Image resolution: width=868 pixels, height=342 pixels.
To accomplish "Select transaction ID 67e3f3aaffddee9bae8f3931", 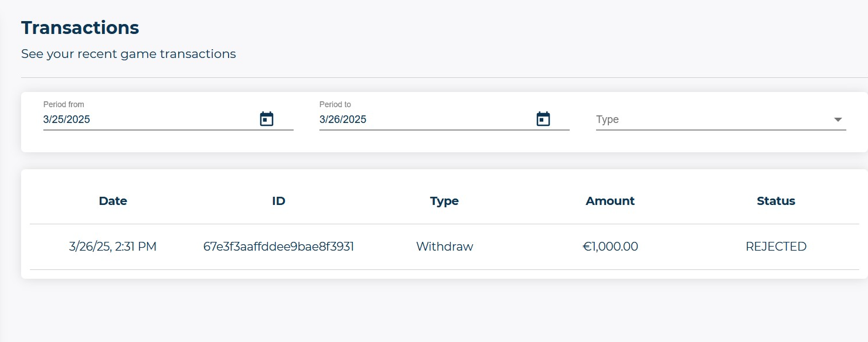I will [278, 247].
